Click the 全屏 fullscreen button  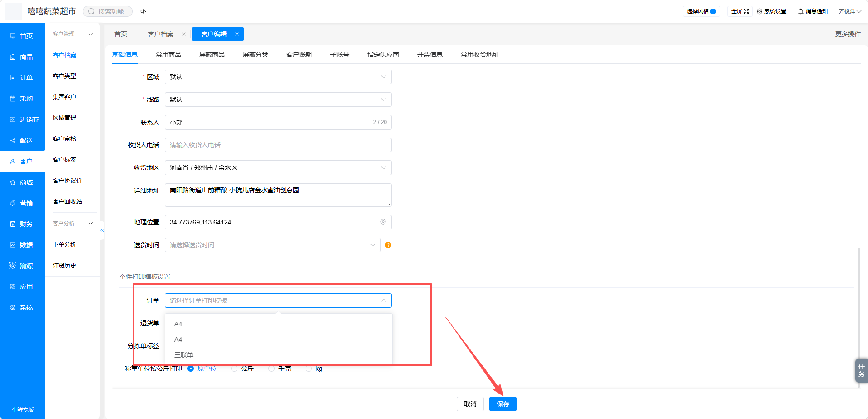click(740, 11)
